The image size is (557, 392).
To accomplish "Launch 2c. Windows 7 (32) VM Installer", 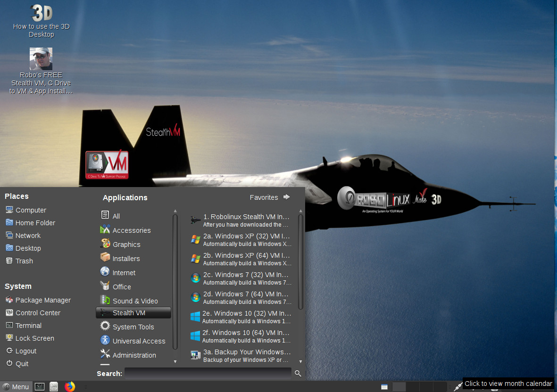I will tap(241, 278).
